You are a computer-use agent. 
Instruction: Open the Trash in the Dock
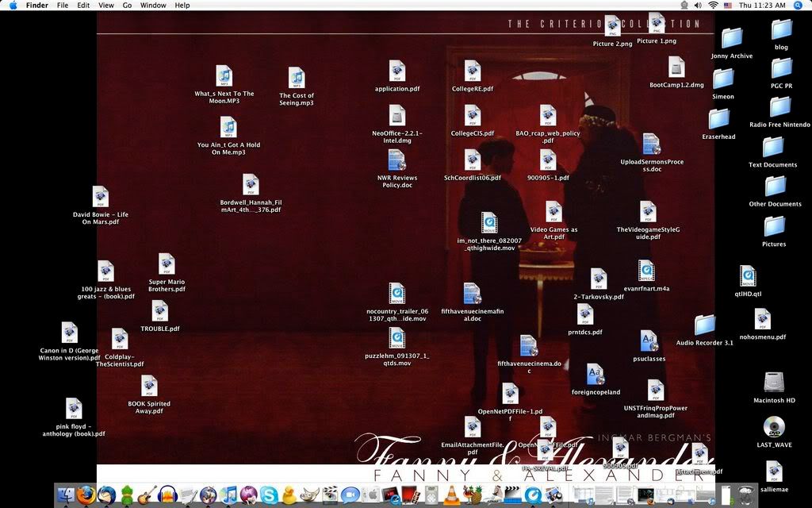click(746, 495)
